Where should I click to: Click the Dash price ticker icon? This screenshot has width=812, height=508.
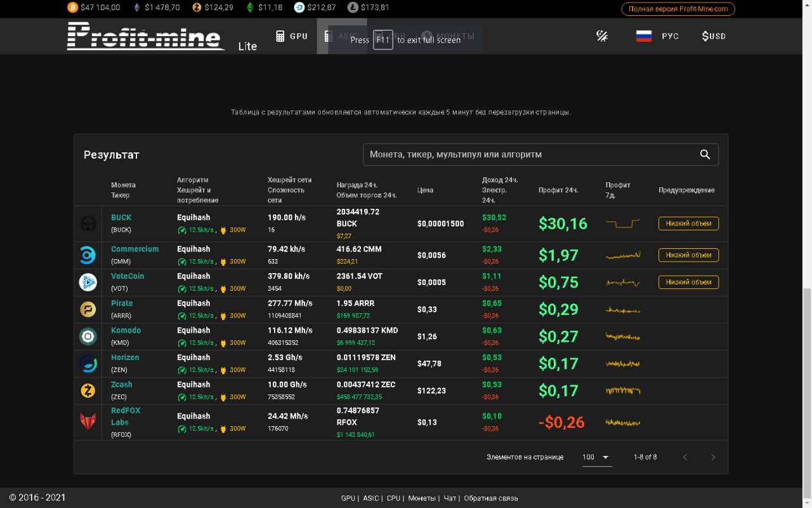click(x=299, y=8)
